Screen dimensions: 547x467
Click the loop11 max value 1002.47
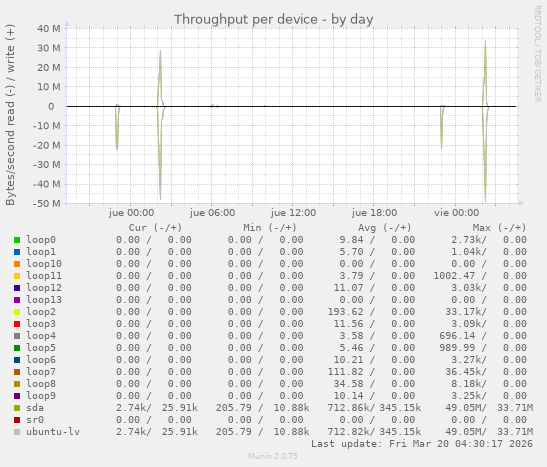454,276
